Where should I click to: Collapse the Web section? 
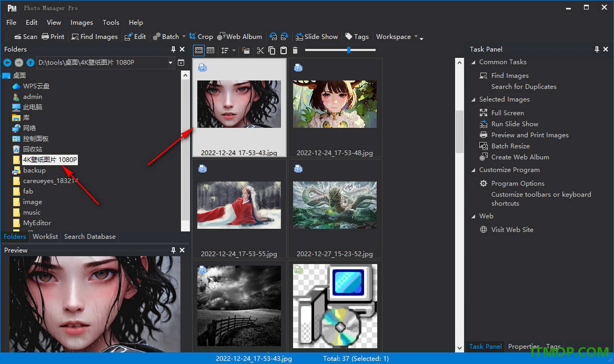tap(473, 216)
